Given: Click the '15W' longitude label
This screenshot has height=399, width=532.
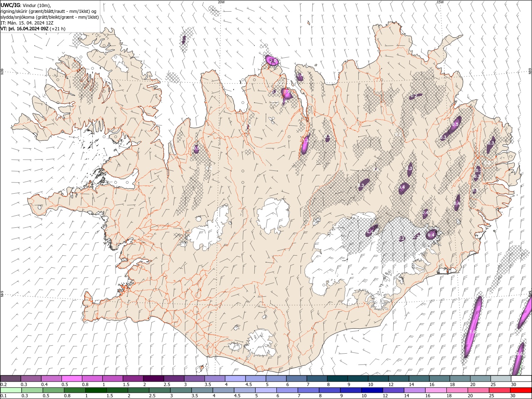Looking at the screenshot, I should click(x=440, y=2).
